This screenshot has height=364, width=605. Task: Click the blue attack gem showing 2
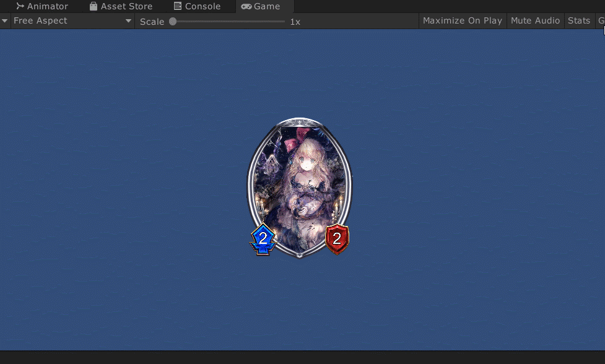click(x=263, y=239)
